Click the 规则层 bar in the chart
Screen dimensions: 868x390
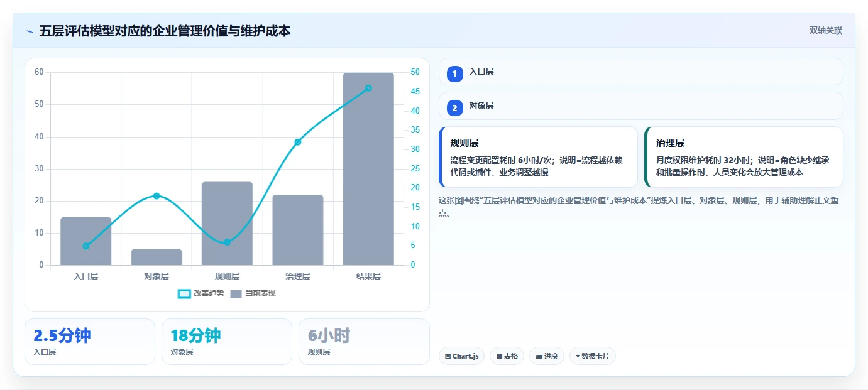coord(227,224)
